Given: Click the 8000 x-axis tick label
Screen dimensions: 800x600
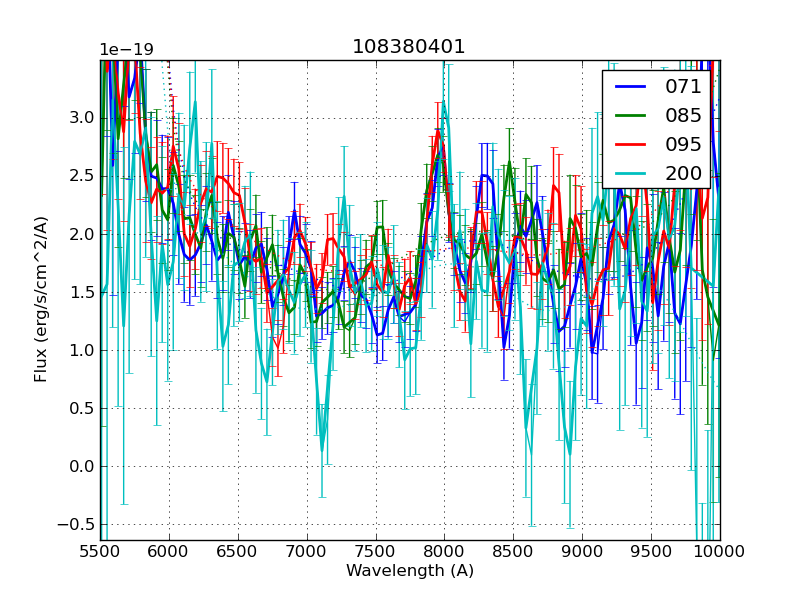Looking at the screenshot, I should [444, 551].
